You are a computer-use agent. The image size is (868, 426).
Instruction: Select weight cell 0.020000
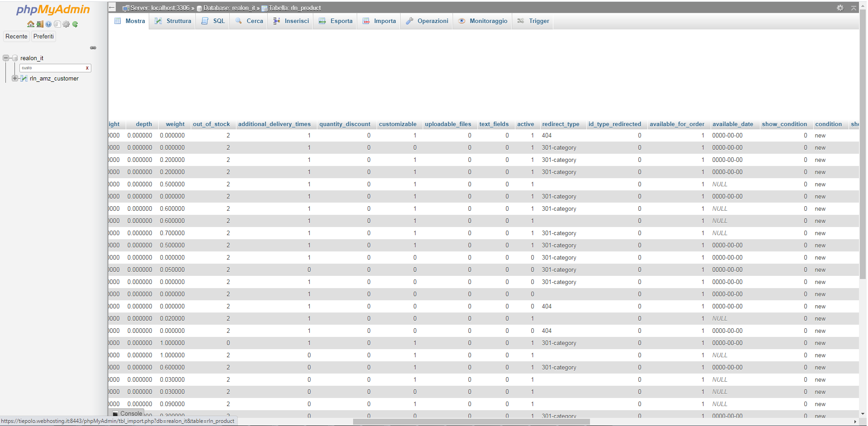172,318
